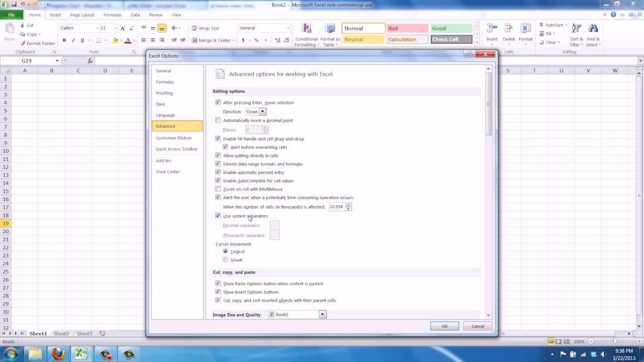Open Windows Explorer folder on the taskbar
Viewport: 644px width, 362px height.
tap(35, 354)
